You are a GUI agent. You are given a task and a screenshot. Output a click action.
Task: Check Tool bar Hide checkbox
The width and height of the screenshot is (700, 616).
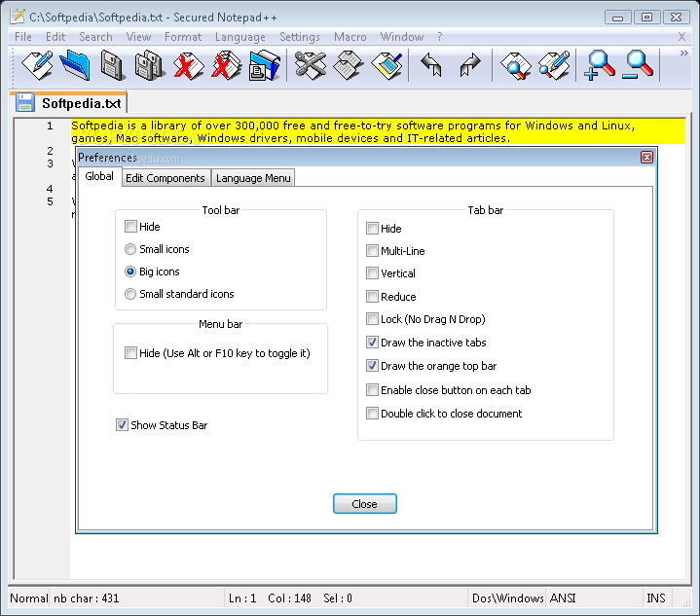(130, 227)
